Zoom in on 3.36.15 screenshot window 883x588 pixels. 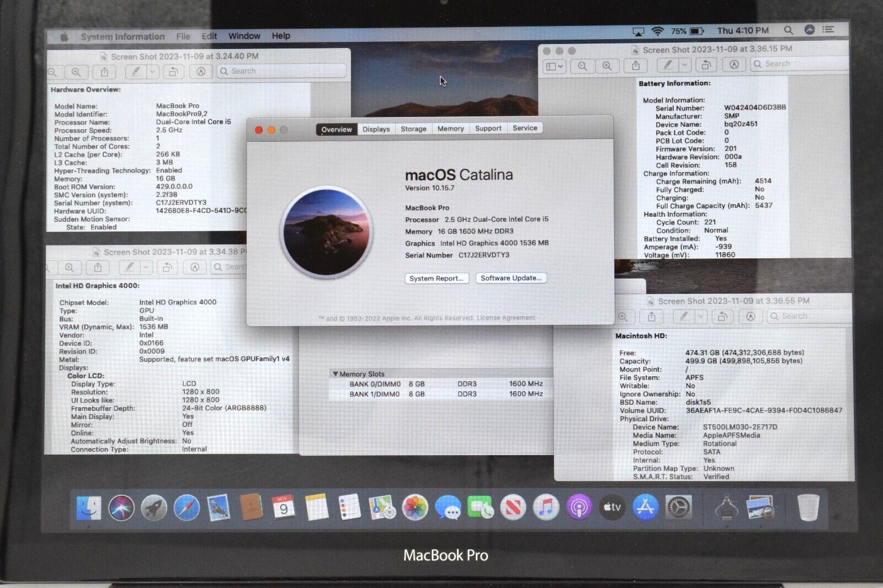(607, 66)
